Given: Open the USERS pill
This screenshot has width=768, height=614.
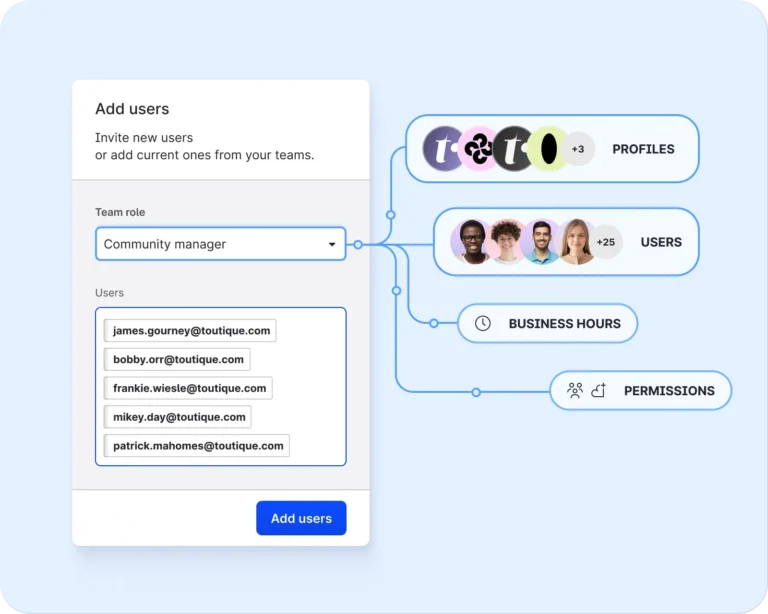Looking at the screenshot, I should pos(660,242).
